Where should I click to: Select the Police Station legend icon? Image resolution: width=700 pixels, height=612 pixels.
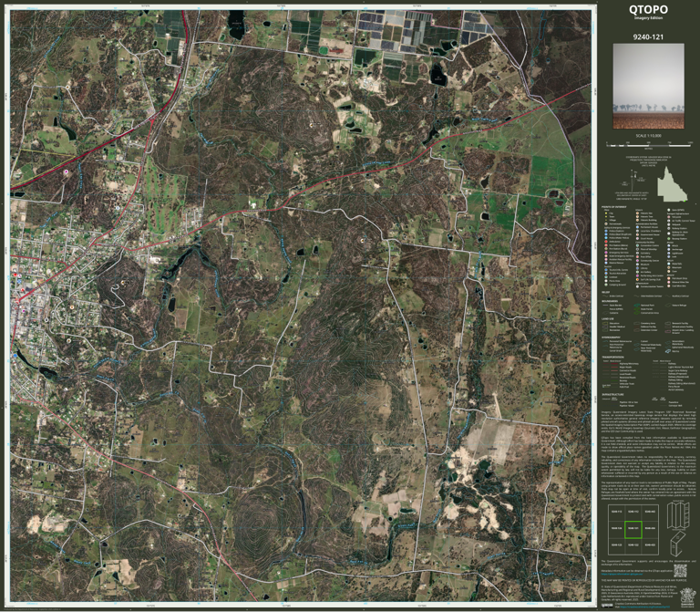pyautogui.click(x=606, y=231)
